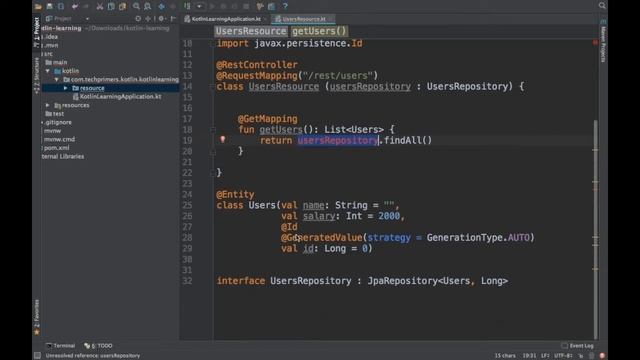Select the mvnw.cmd file

[59, 140]
